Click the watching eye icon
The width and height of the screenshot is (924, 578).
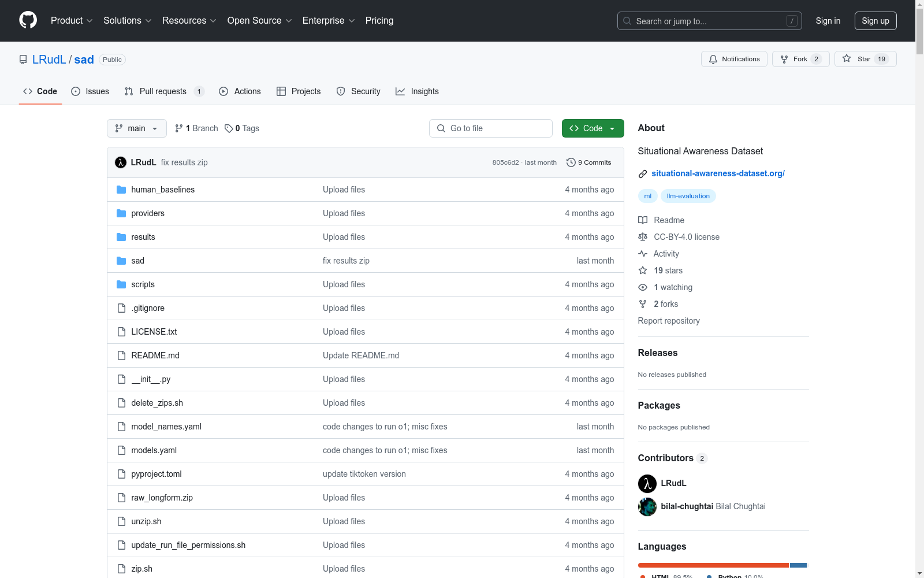(643, 287)
